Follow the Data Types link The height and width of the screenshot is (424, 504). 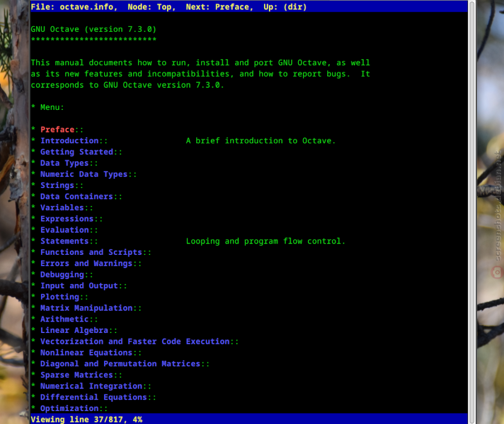click(x=65, y=163)
